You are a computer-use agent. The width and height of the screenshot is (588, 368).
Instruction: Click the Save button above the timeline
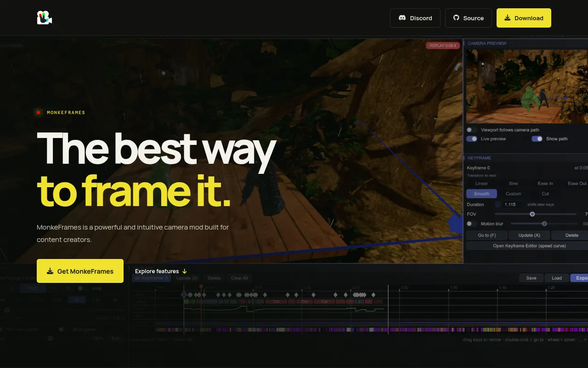(x=531, y=278)
